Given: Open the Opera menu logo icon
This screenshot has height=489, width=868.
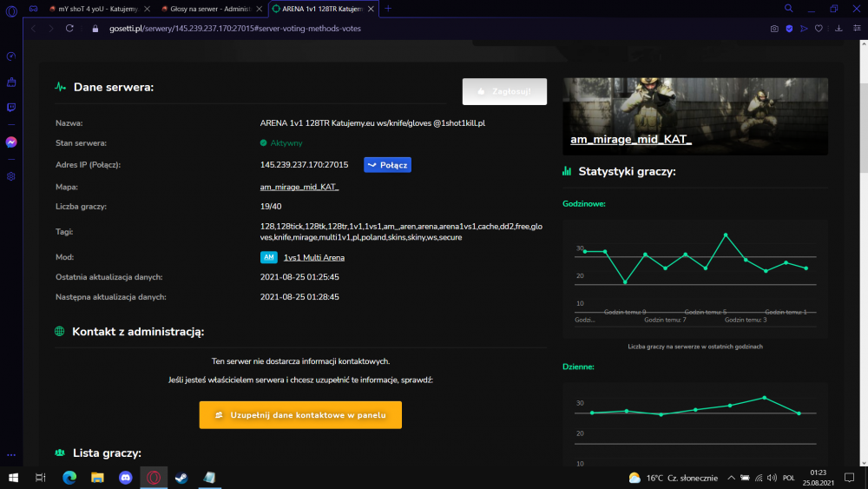Looking at the screenshot, I should click(x=11, y=10).
